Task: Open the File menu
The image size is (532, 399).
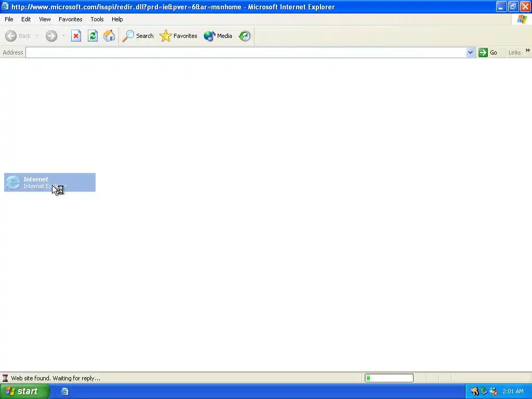Action: click(9, 19)
